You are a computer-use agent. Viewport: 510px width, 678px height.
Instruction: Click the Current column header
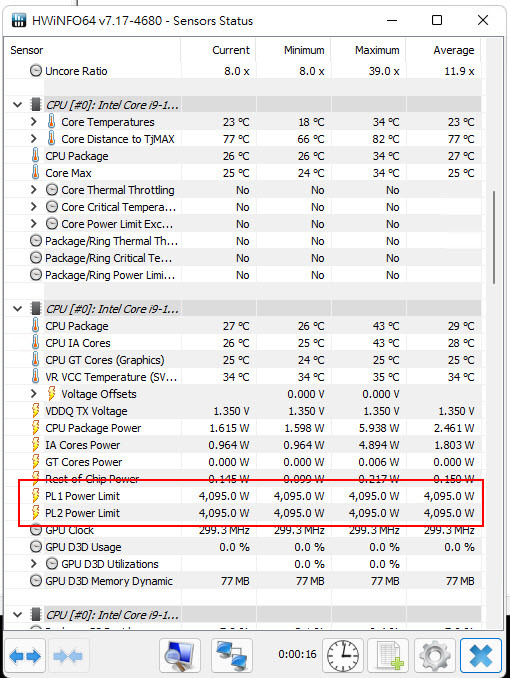coord(218,50)
